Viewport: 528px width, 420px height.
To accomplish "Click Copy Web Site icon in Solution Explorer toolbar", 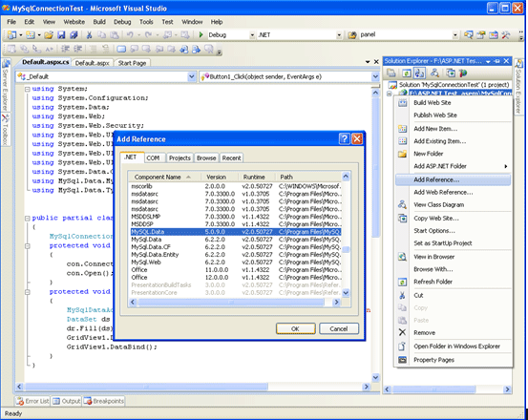I will pos(451,73).
